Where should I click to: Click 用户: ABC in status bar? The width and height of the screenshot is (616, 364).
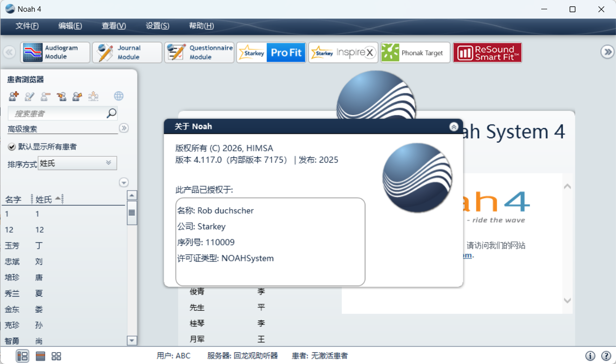pyautogui.click(x=173, y=356)
